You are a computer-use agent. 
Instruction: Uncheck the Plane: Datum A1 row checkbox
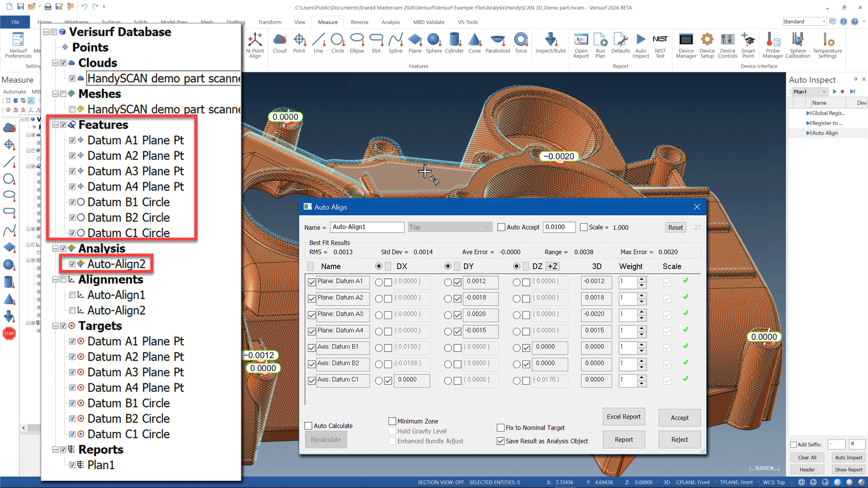pyautogui.click(x=311, y=282)
